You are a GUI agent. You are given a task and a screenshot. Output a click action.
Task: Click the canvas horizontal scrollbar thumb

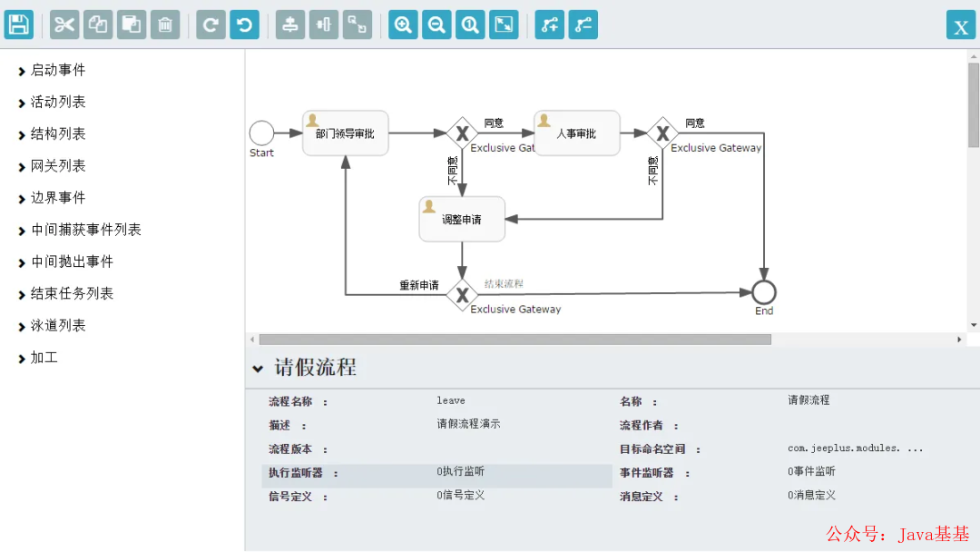click(x=515, y=340)
